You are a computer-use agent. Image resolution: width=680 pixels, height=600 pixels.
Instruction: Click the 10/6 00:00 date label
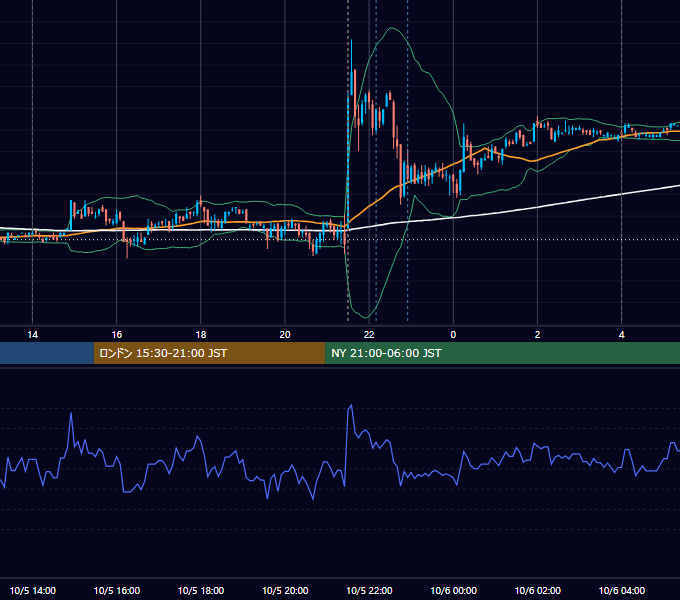[453, 590]
